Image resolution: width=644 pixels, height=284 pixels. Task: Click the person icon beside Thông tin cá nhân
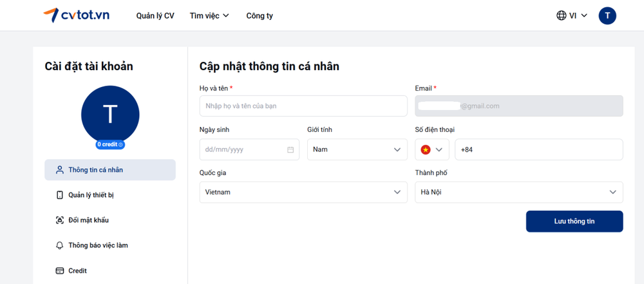point(60,170)
